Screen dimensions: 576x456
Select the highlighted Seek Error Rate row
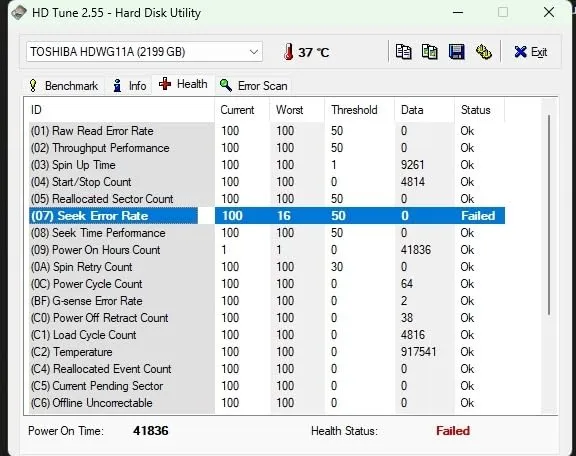267,216
